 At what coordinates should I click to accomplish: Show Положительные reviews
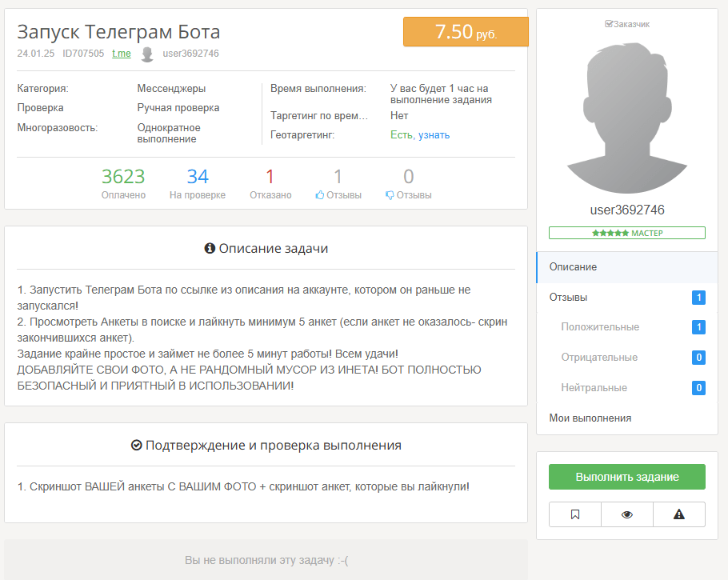pos(626,327)
